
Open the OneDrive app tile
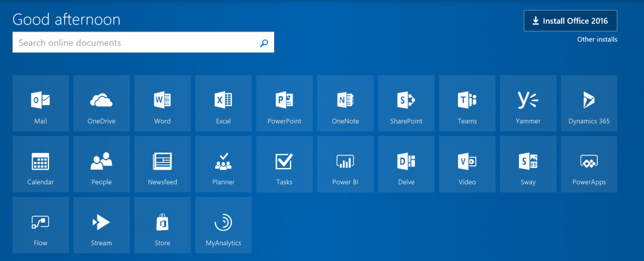(101, 103)
